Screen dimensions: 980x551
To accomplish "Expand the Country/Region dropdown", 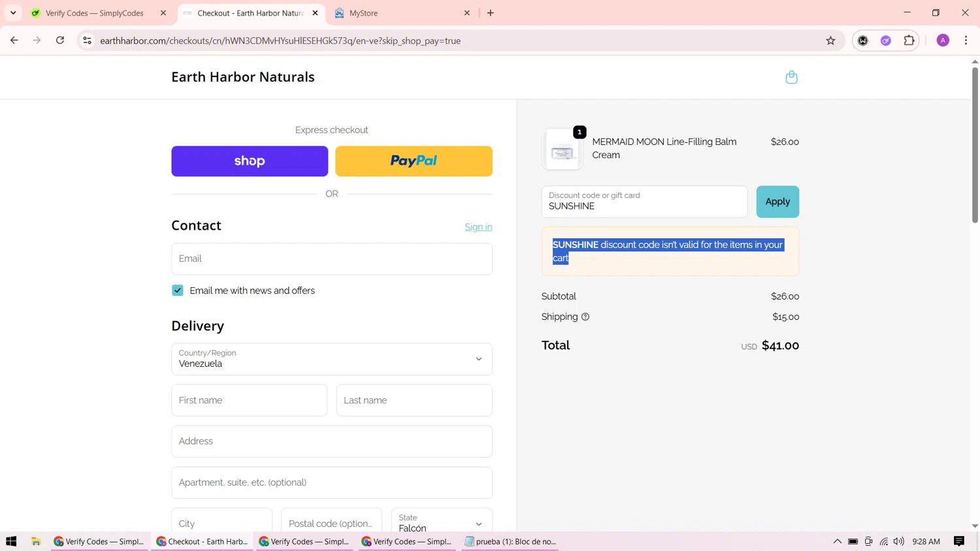I will point(332,359).
